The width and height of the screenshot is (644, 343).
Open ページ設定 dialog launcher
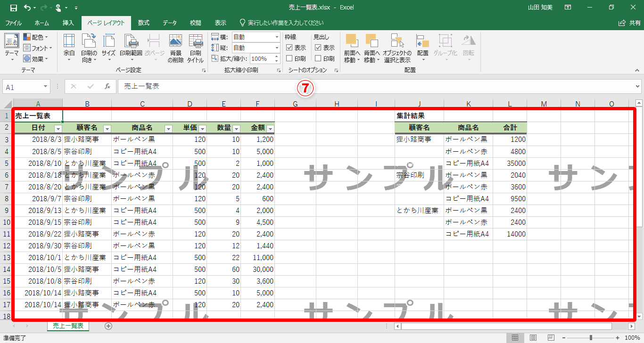pyautogui.click(x=204, y=70)
